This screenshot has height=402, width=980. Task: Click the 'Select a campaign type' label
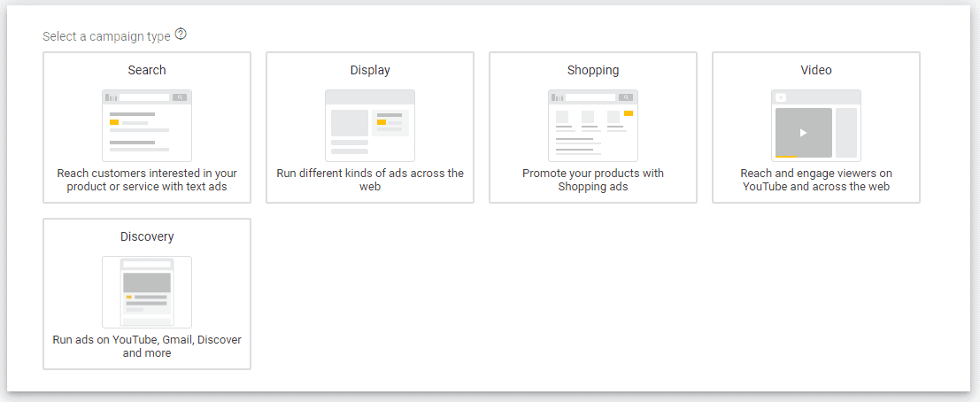point(106,36)
